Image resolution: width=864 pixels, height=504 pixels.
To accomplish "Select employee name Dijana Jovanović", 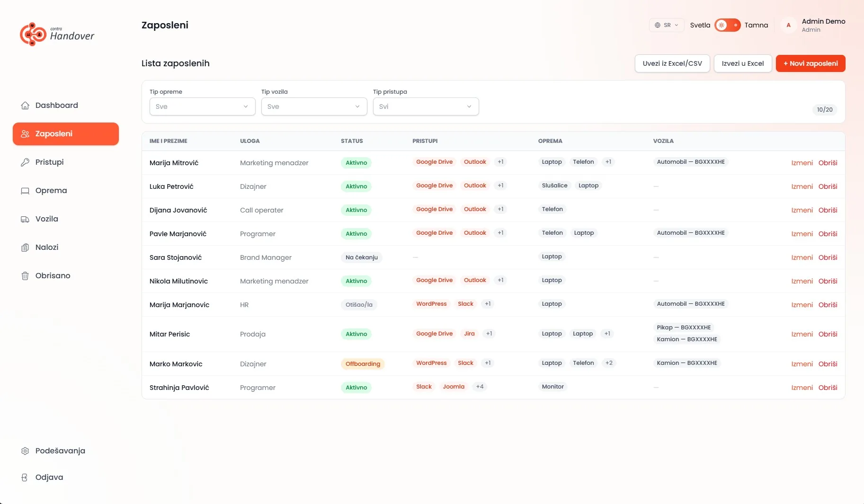I will tap(178, 210).
